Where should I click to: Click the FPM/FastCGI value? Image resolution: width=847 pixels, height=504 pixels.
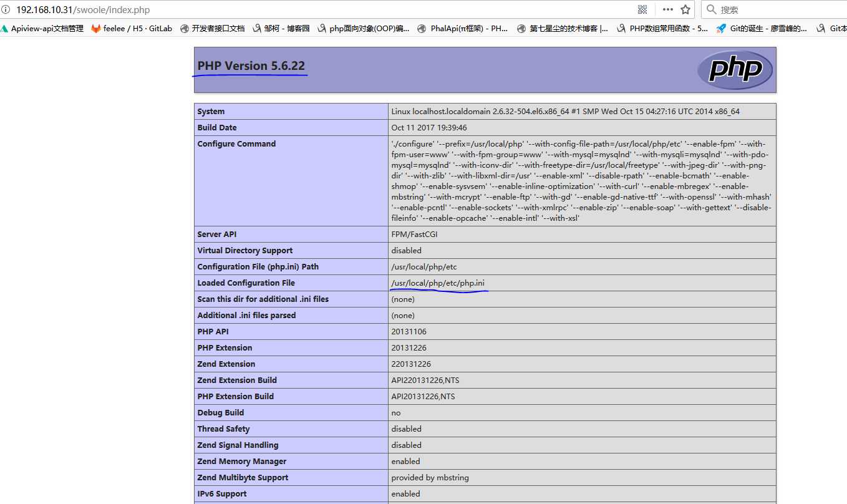[x=414, y=235]
